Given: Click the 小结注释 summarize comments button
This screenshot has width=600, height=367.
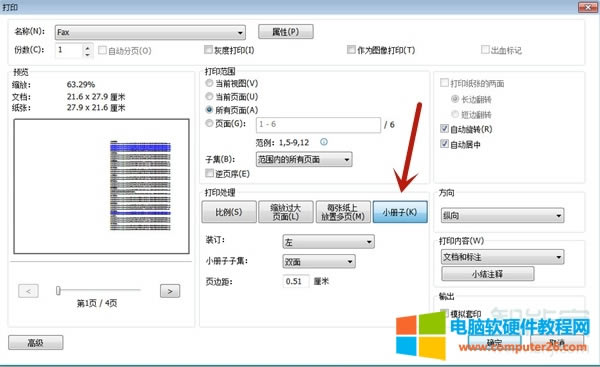Looking at the screenshot, I should [x=488, y=274].
